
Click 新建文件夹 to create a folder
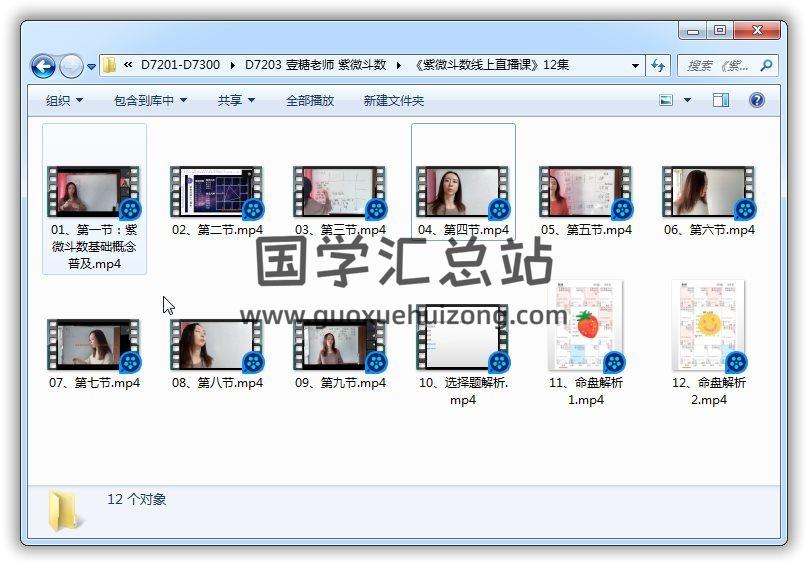[x=394, y=101]
